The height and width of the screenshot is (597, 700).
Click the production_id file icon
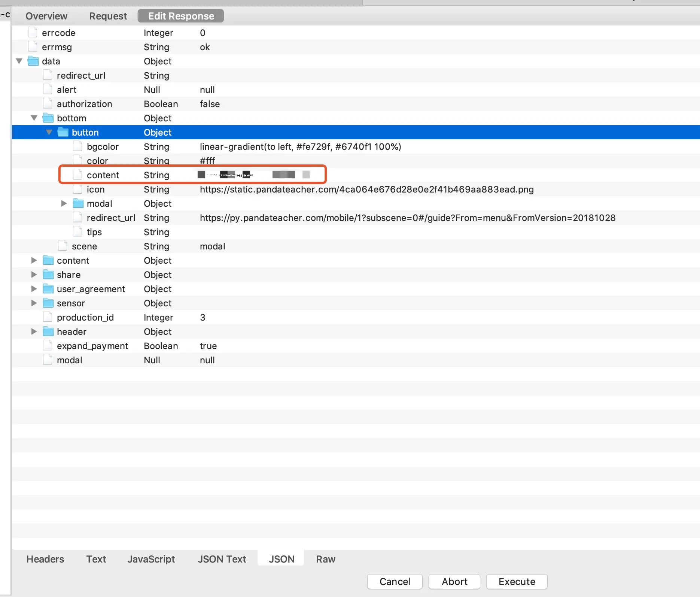click(48, 317)
